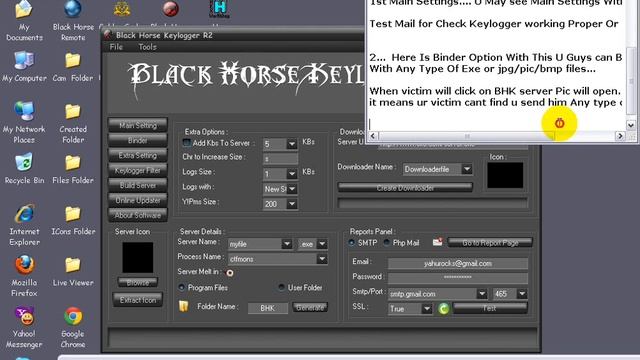This screenshot has width=640, height=360.
Task: Expand the Logs Size dropdown
Action: (x=292, y=174)
